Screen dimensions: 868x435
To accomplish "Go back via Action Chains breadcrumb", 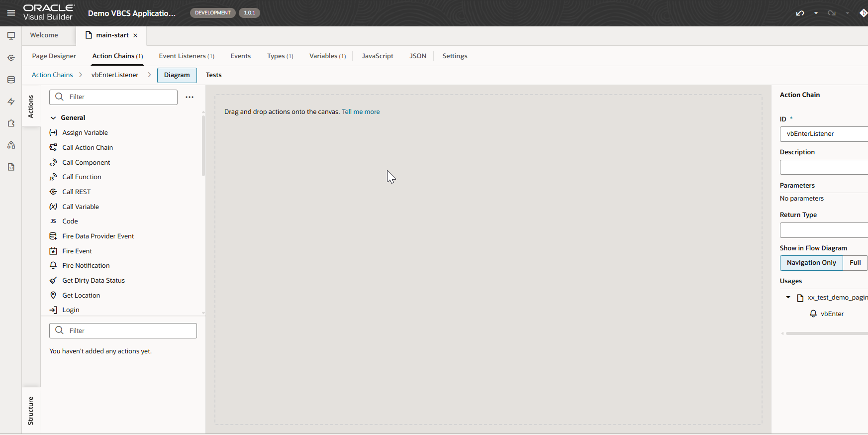I will 52,75.
